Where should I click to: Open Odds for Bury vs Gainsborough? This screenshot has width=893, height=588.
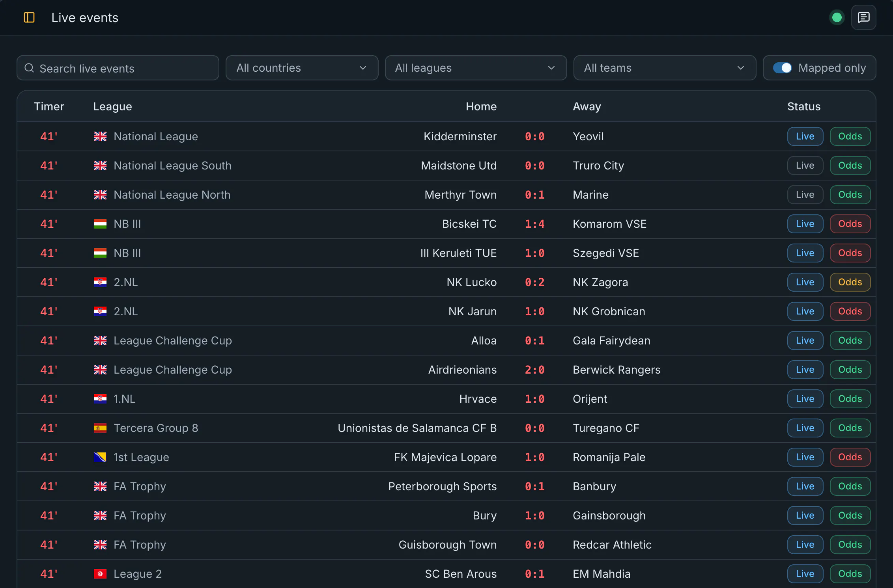tap(850, 515)
